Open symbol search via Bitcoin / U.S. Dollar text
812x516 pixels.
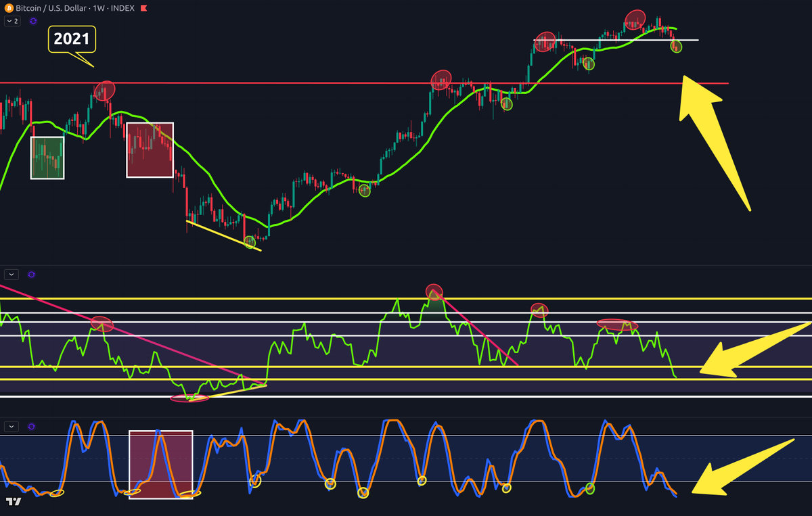[x=51, y=9]
